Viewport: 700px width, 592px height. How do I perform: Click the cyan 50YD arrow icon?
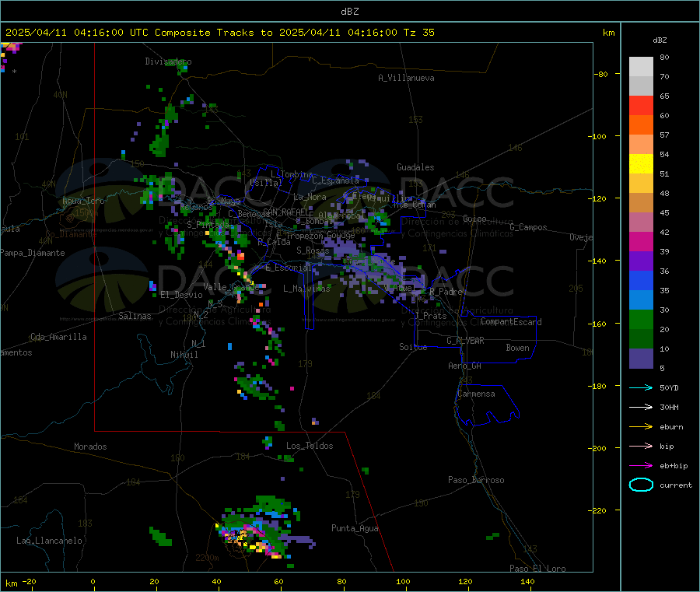pyautogui.click(x=641, y=387)
